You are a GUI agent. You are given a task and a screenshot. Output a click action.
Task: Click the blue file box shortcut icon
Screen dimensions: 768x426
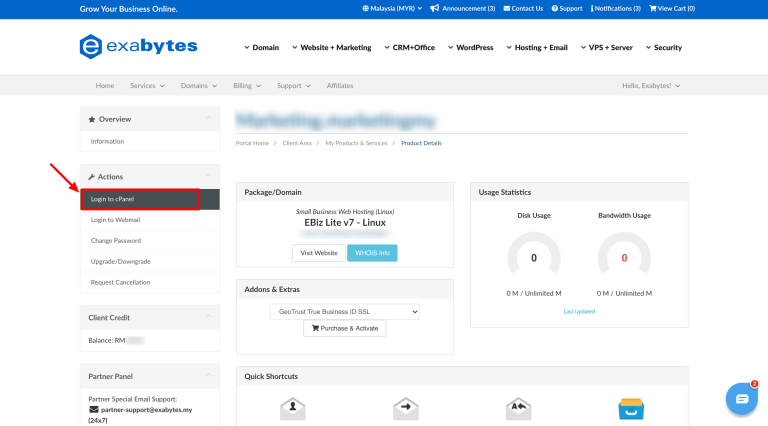coord(631,409)
